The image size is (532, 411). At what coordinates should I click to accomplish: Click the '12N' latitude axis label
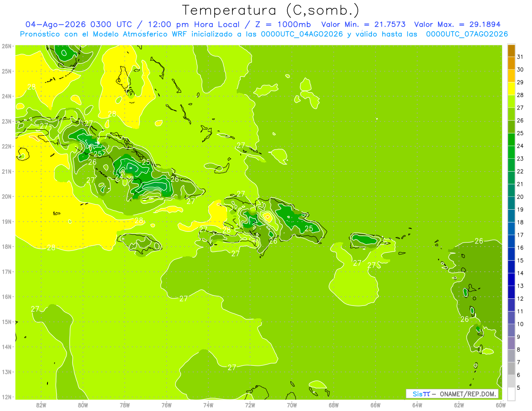(7, 397)
